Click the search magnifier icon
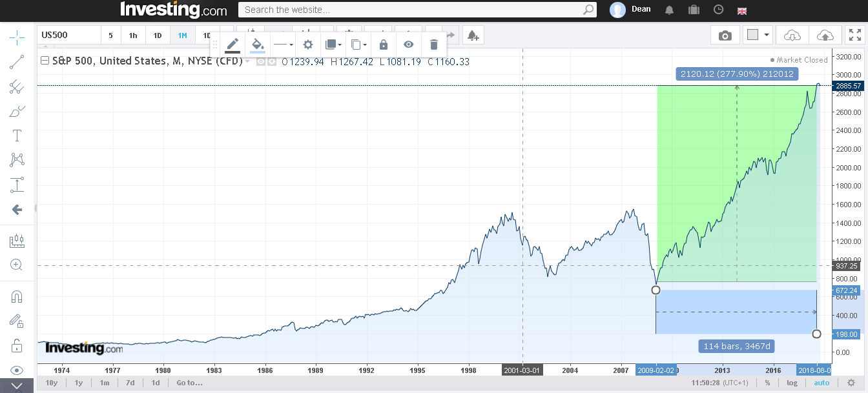The height and width of the screenshot is (393, 868). click(x=588, y=10)
